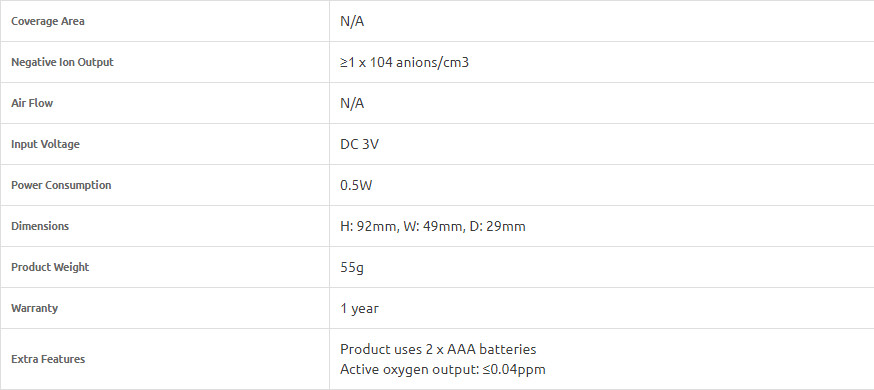Select the Warranty row label

35,308
